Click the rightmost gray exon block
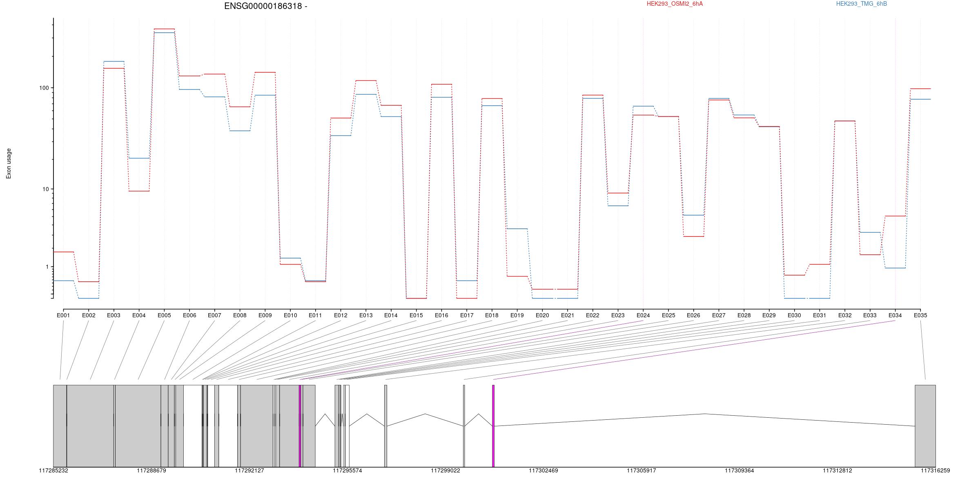The height and width of the screenshot is (490, 980). (925, 426)
